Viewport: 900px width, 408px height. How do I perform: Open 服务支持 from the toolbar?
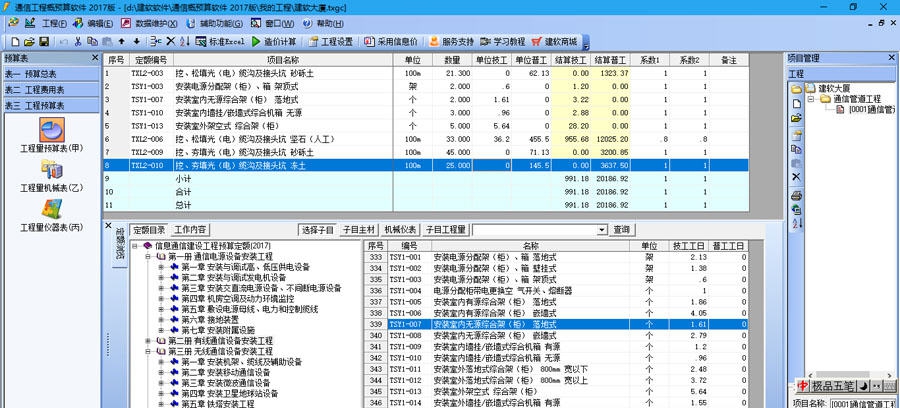coord(452,41)
